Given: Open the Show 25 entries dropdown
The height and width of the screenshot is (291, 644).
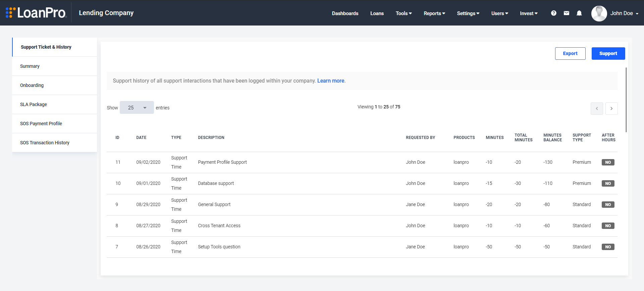Looking at the screenshot, I should coord(137,107).
